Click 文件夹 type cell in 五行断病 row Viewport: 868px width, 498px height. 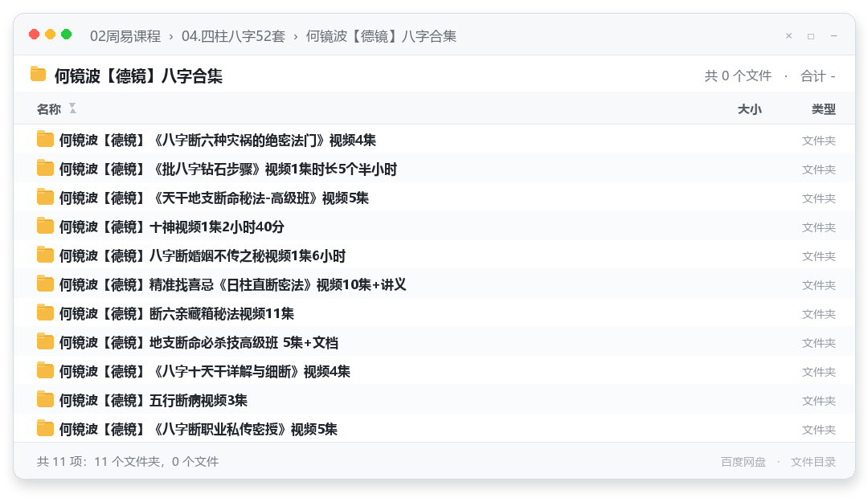point(819,401)
